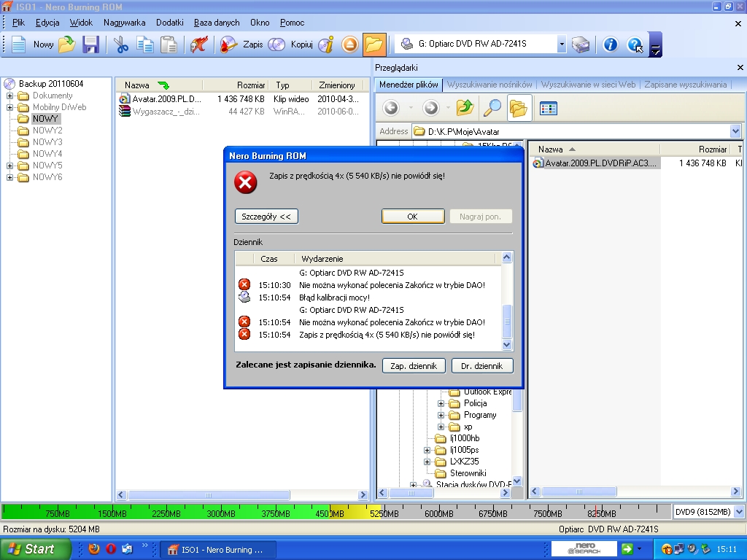Click the magnifier search icon in browser
747x560 pixels.
[492, 108]
